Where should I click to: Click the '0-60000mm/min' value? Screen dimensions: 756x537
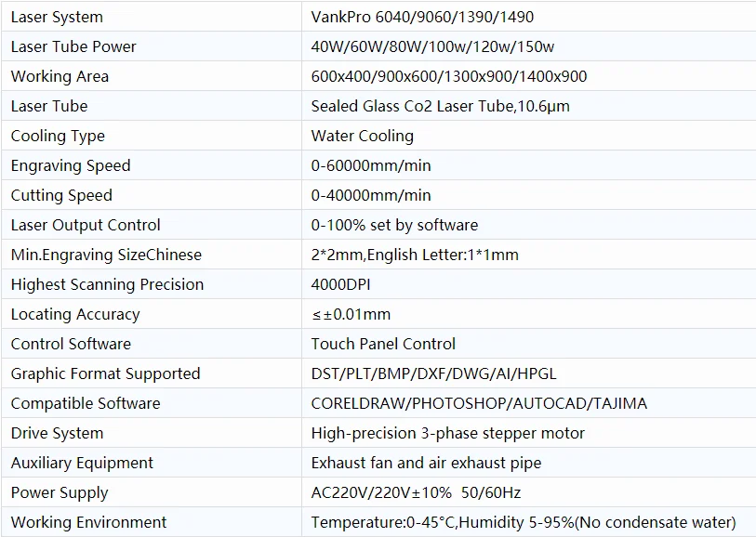pos(371,165)
